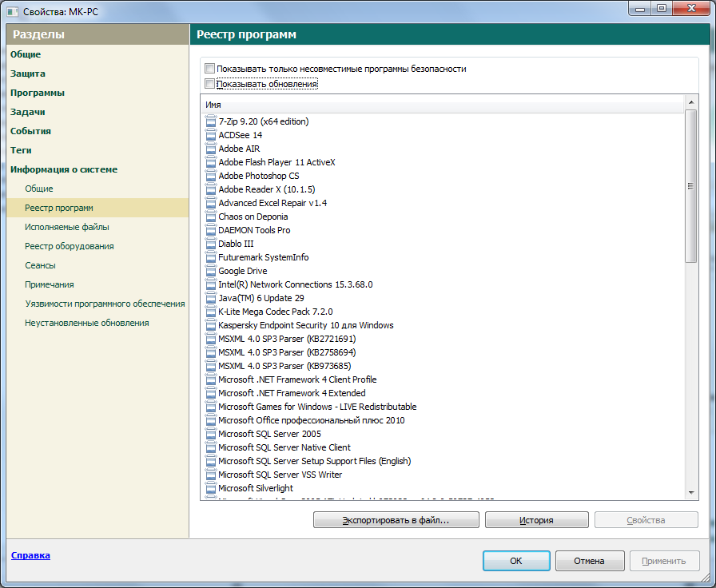This screenshot has height=588, width=716.
Task: Click the История button
Action: tap(536, 520)
